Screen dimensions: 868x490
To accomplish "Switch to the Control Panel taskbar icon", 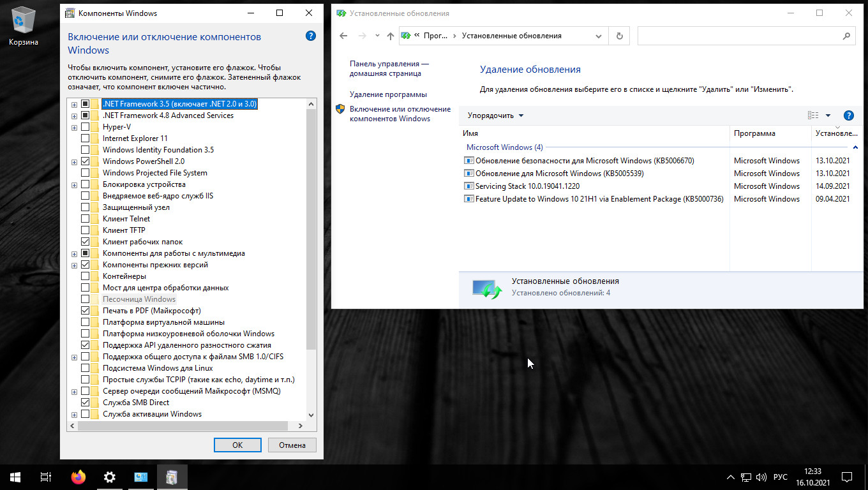I will [141, 477].
